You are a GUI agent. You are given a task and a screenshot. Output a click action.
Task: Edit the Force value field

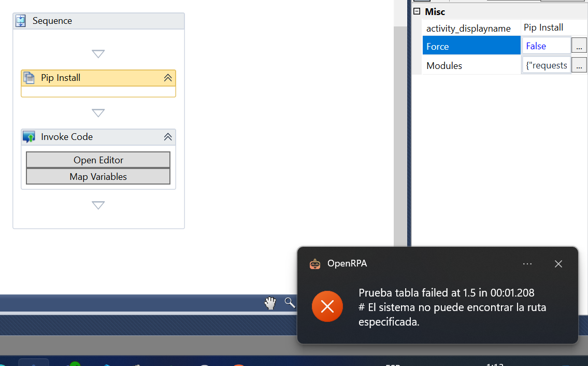tap(546, 46)
